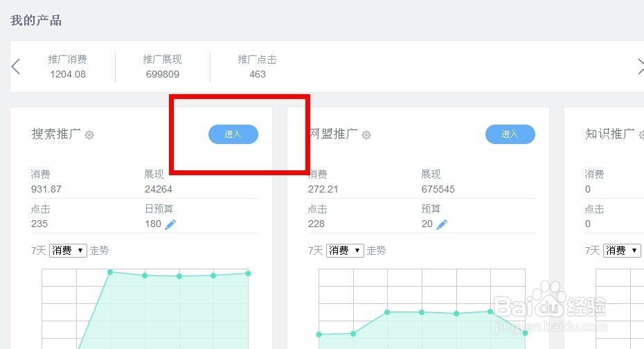Open 消费 trend dropdown in 搜索推广 card
This screenshot has width=644, height=349.
[68, 251]
